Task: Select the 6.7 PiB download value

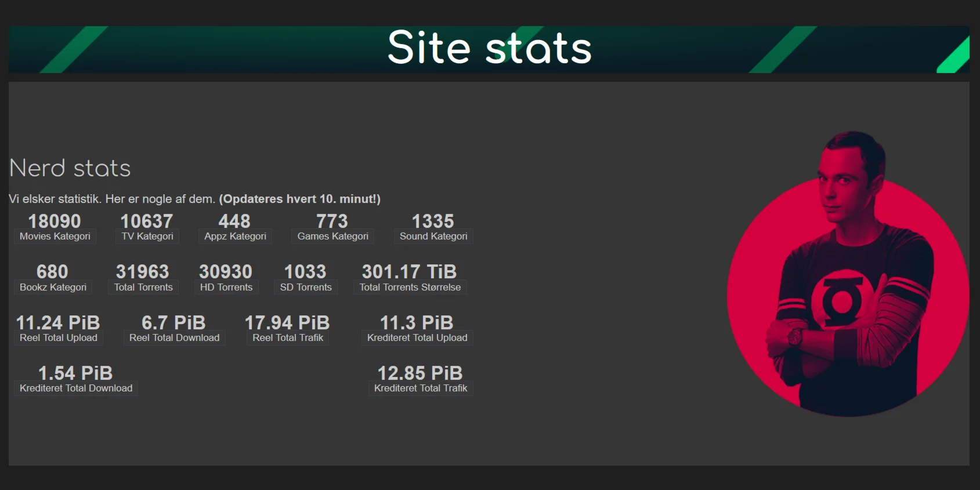Action: [x=173, y=322]
